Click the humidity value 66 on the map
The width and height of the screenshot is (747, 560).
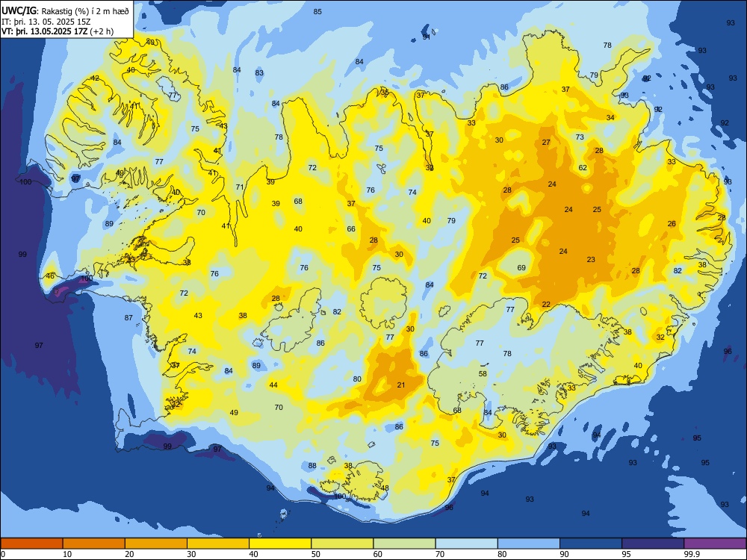pyautogui.click(x=351, y=229)
